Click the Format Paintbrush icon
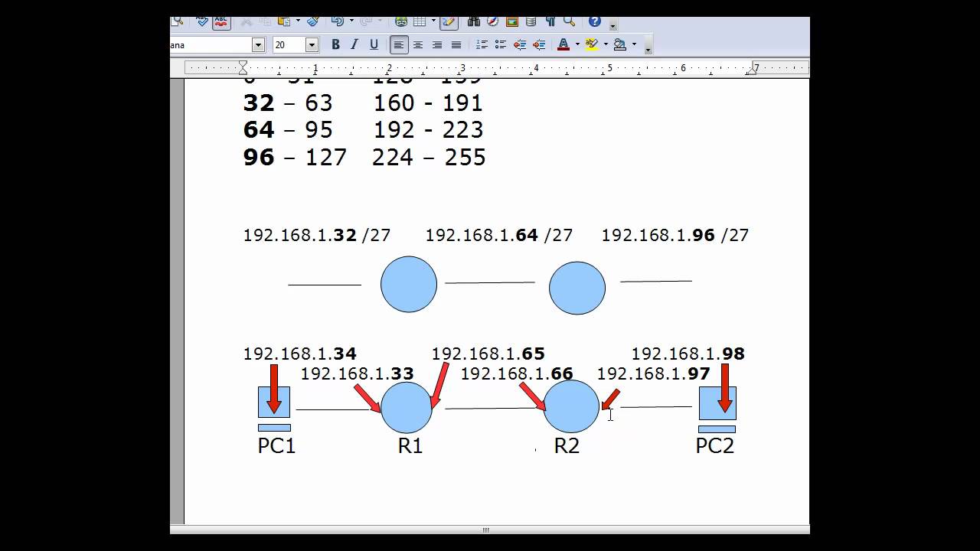980x551 pixels. pos(312,21)
